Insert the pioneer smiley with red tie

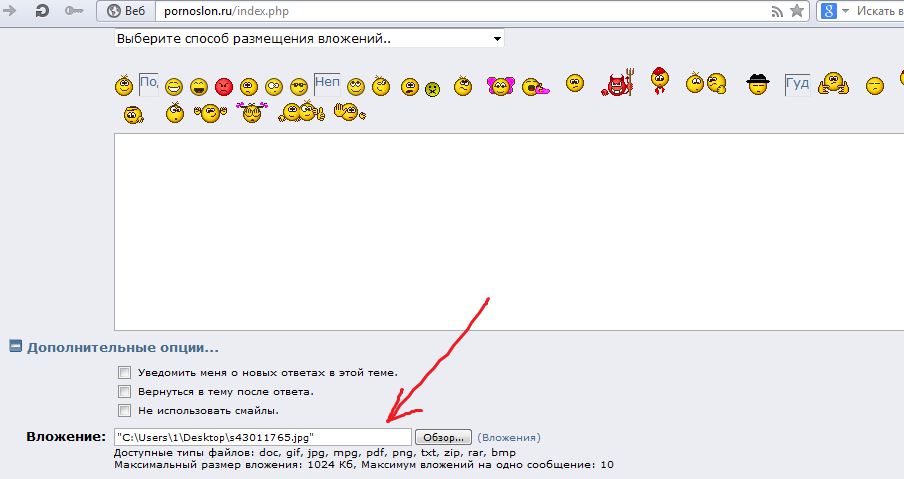[x=660, y=81]
